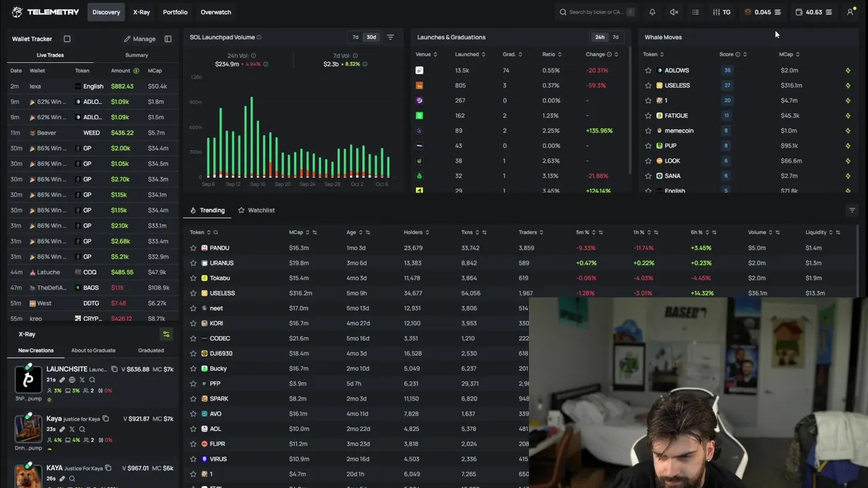The image size is (868, 488).
Task: Click the $882.43 trade amount
Action: point(122,87)
